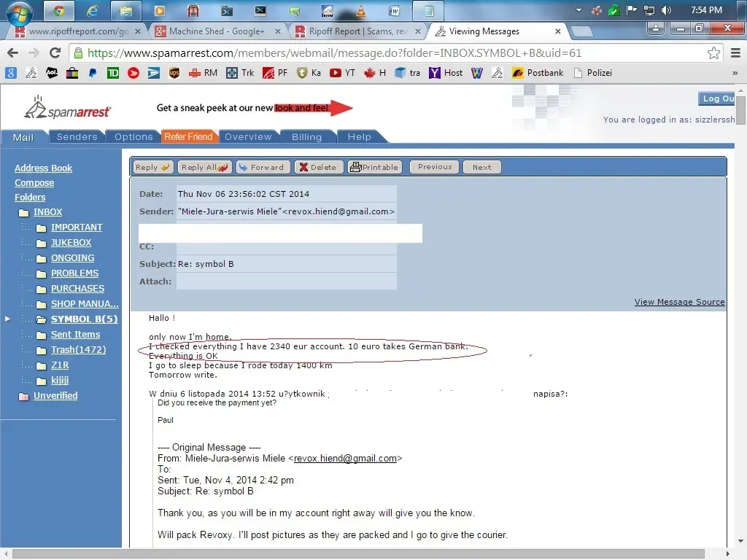Screen dimensions: 747x560
Task: Expand the SYMBOL B folder arrow
Action: point(8,319)
